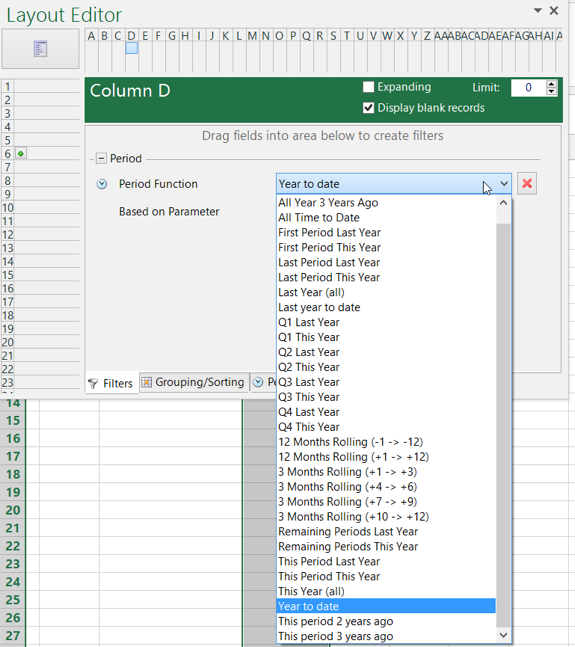Open the Layout Editor pane options arrow
Image resolution: width=575 pixels, height=647 pixels.
(537, 10)
